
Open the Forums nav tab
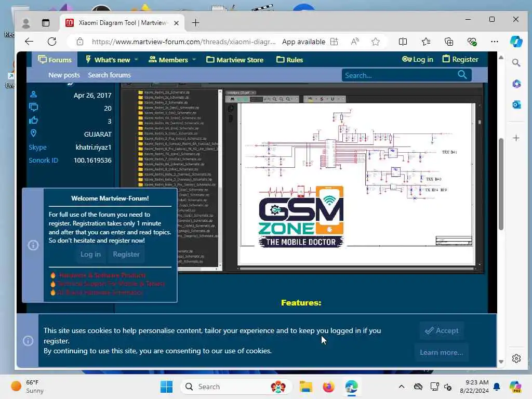tap(55, 60)
